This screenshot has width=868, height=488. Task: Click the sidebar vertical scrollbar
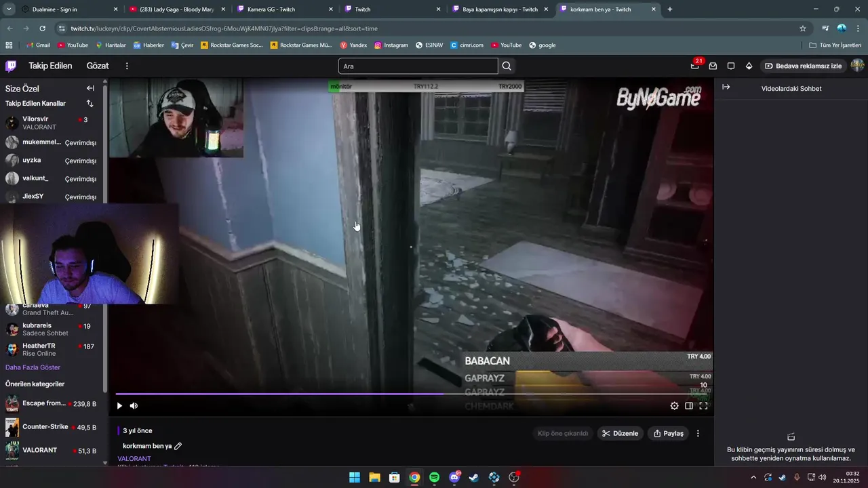click(x=105, y=237)
